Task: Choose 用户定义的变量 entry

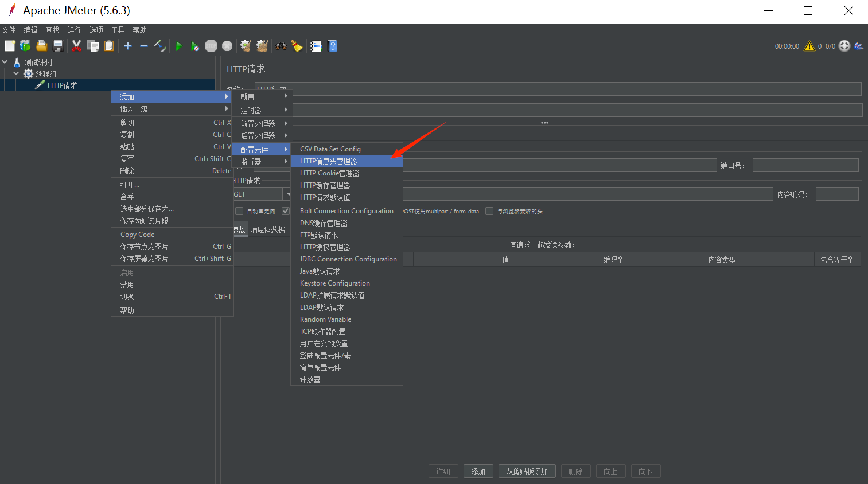Action: point(347,344)
